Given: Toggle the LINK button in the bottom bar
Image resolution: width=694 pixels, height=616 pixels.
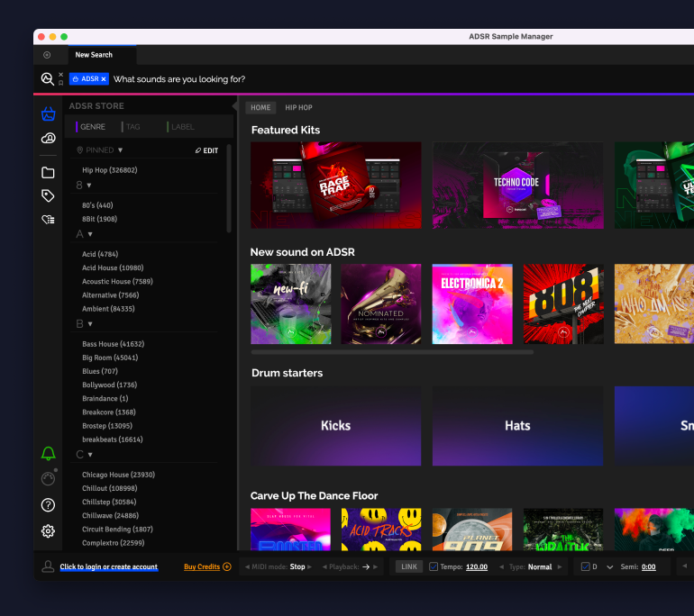Looking at the screenshot, I should (x=409, y=566).
